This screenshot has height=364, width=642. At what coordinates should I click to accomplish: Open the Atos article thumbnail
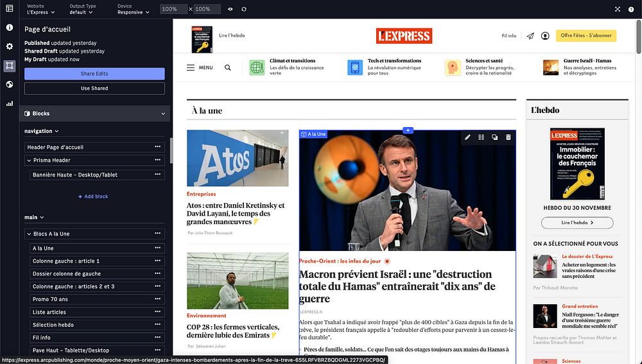point(238,158)
